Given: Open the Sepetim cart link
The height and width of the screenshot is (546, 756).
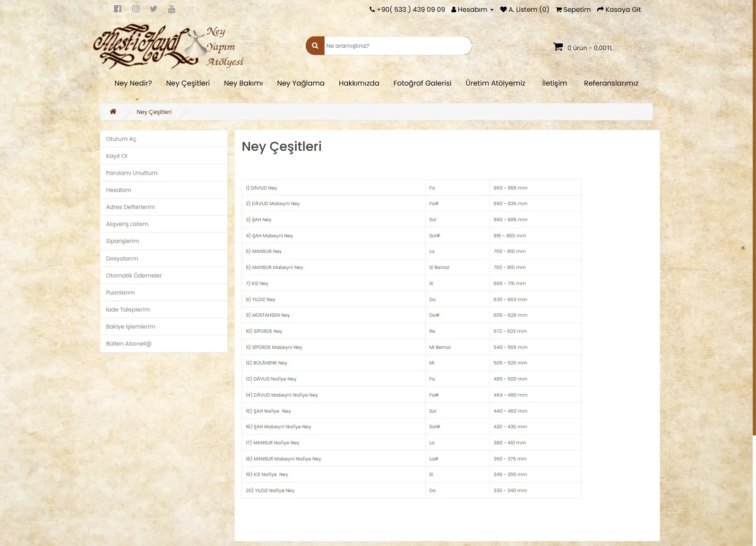Looking at the screenshot, I should [573, 9].
